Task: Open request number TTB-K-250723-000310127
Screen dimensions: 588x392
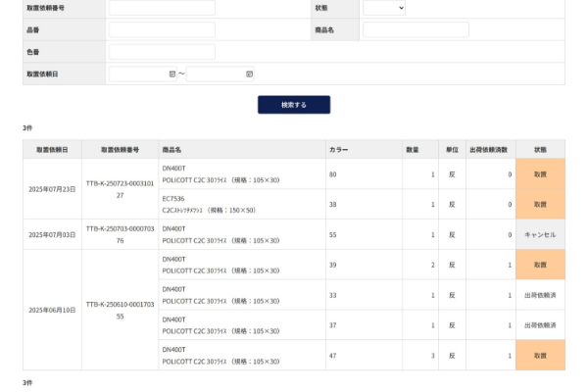Action: [x=120, y=189]
